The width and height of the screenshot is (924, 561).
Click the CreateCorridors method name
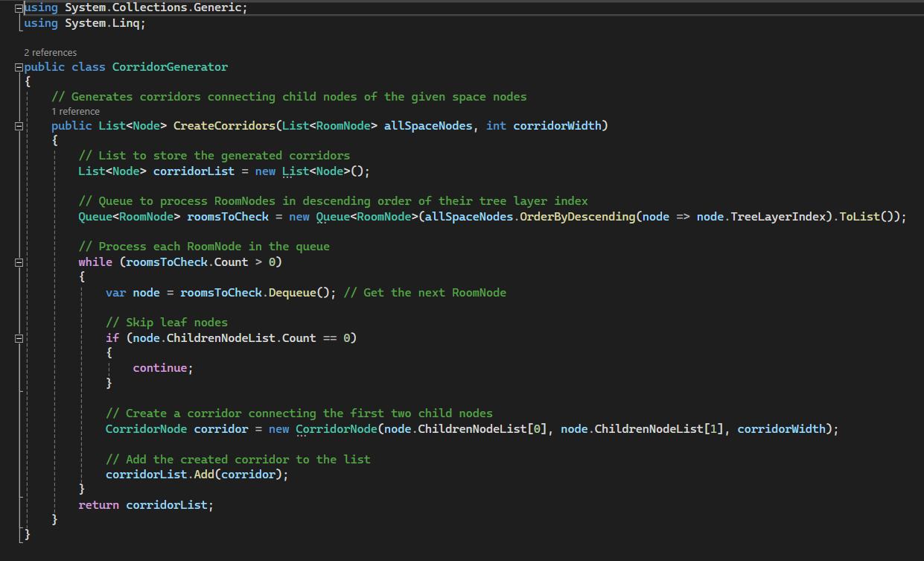224,126
